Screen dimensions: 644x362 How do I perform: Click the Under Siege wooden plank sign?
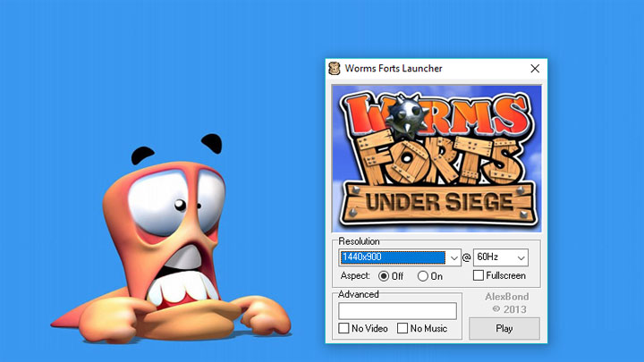[436, 200]
